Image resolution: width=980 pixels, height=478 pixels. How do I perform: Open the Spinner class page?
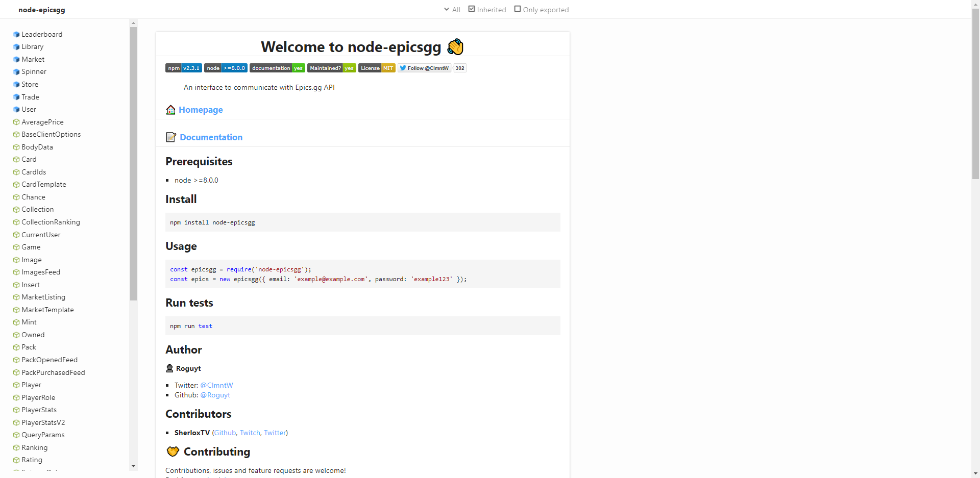[x=34, y=71]
